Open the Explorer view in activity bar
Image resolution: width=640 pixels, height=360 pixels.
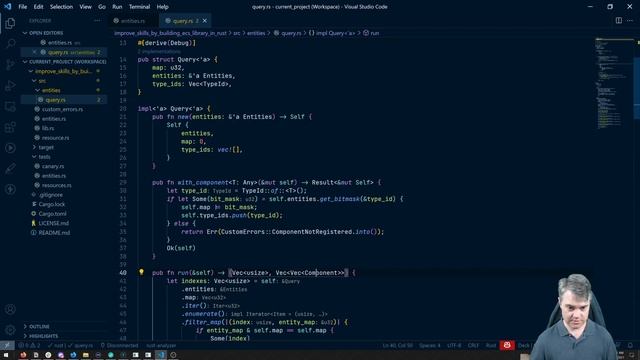tap(10, 23)
